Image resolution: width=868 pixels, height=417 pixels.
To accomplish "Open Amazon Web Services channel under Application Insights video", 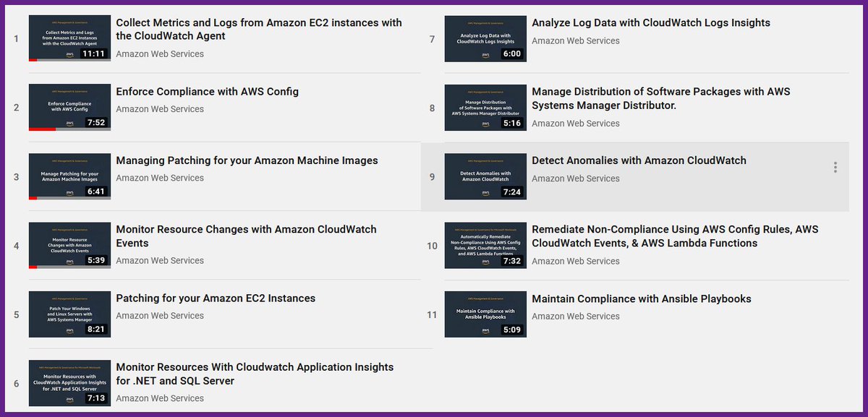I will [160, 398].
